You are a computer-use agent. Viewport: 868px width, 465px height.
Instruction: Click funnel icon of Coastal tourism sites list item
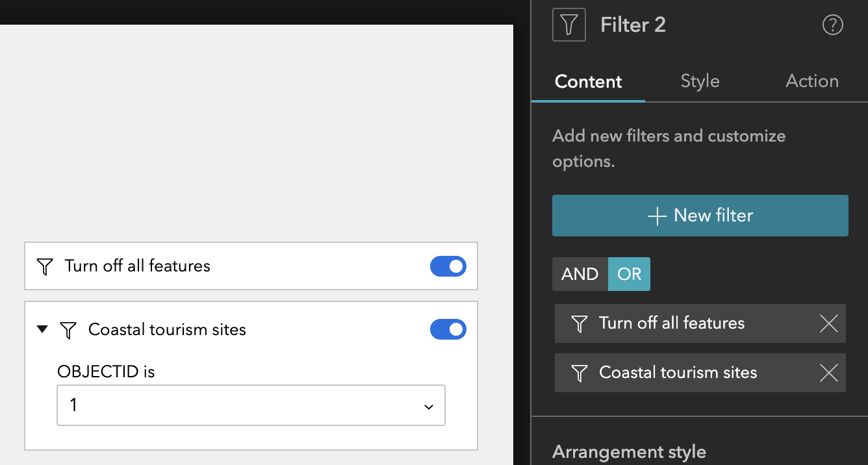point(579,373)
